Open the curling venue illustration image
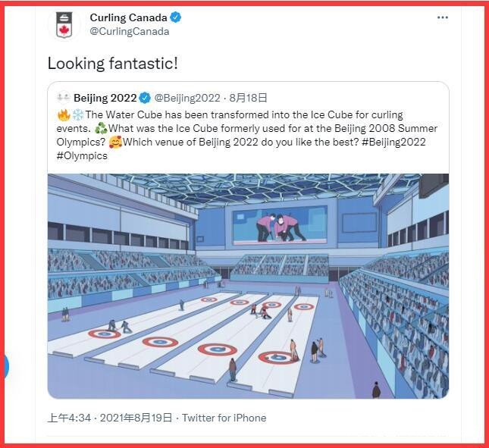The height and width of the screenshot is (448, 489). [x=248, y=286]
